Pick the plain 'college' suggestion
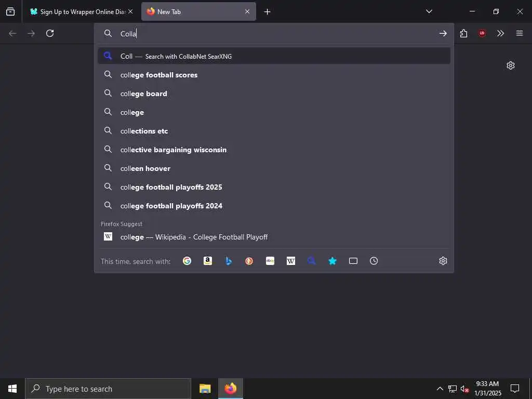532x399 pixels. (274, 112)
